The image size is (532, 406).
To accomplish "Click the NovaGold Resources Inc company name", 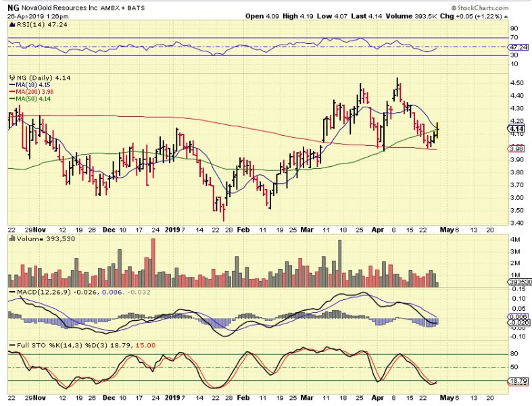I will [x=59, y=8].
